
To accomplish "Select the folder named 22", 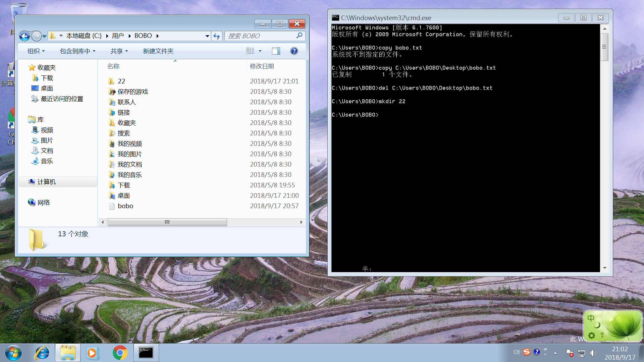I will [x=121, y=81].
